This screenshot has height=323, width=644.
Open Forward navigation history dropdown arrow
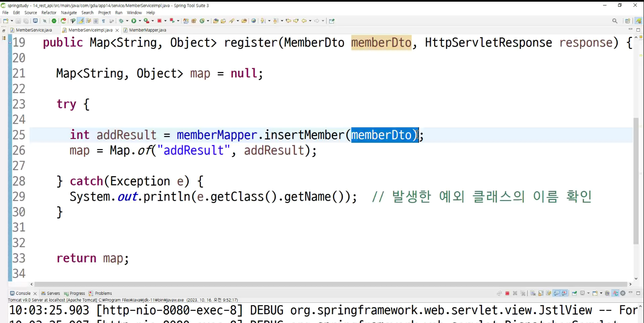(323, 21)
